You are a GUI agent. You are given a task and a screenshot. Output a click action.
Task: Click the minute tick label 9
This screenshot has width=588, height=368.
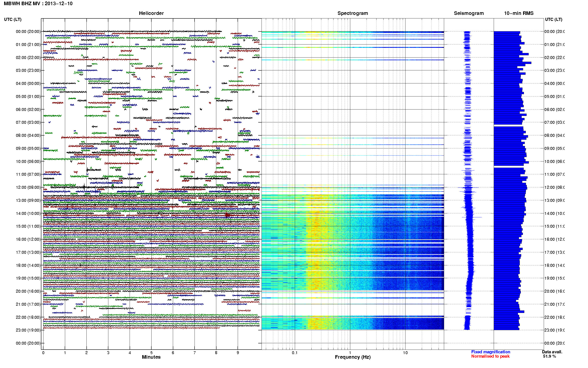(238, 353)
